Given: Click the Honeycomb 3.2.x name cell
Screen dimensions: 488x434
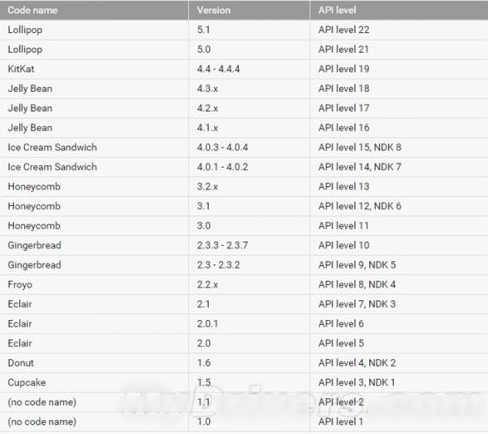Looking at the screenshot, I should click(x=94, y=187).
